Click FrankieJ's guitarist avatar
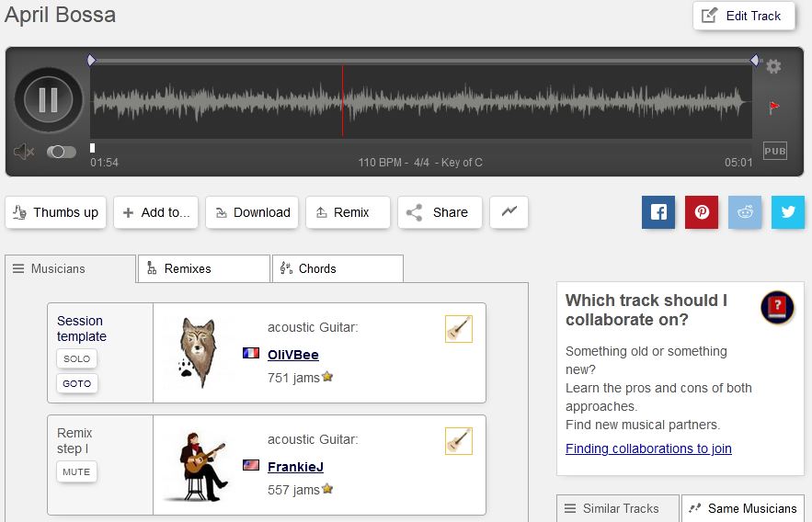The image size is (812, 522). [198, 467]
